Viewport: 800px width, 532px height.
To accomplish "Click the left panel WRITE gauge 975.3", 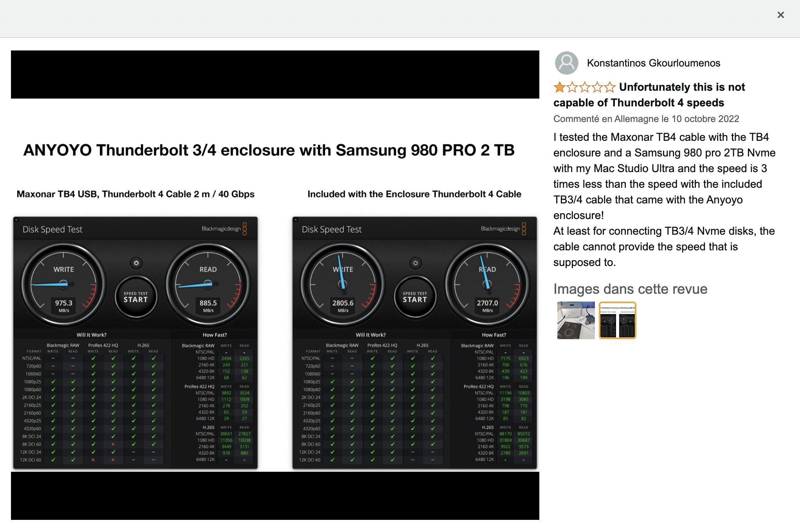I will [x=63, y=284].
